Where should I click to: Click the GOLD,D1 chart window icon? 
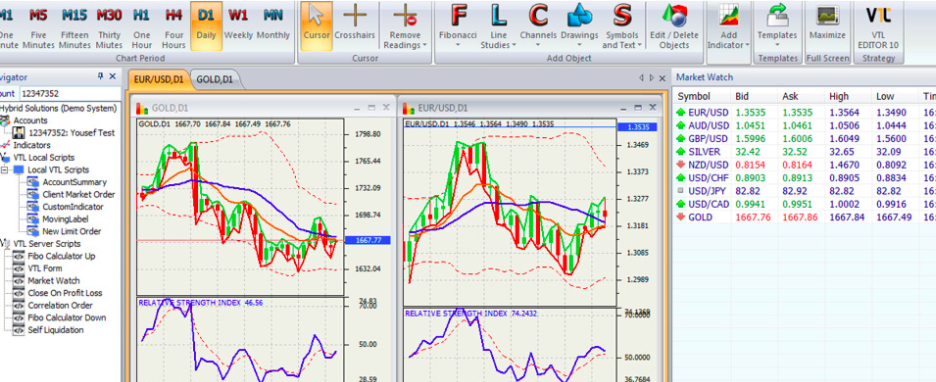click(x=141, y=108)
